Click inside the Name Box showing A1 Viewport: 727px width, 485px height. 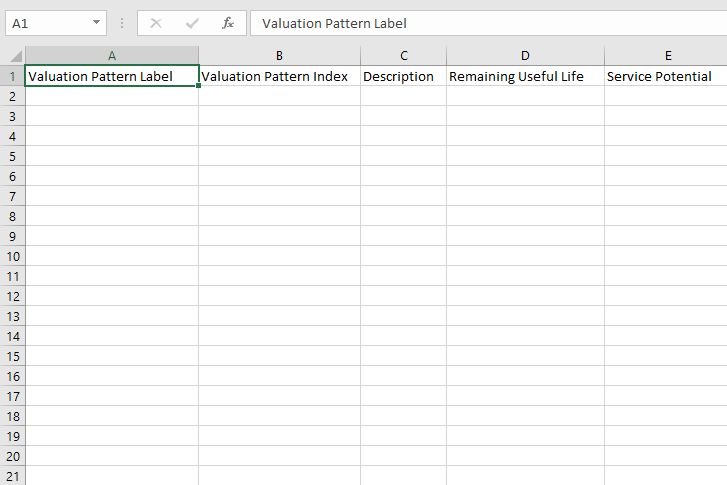pyautogui.click(x=47, y=23)
